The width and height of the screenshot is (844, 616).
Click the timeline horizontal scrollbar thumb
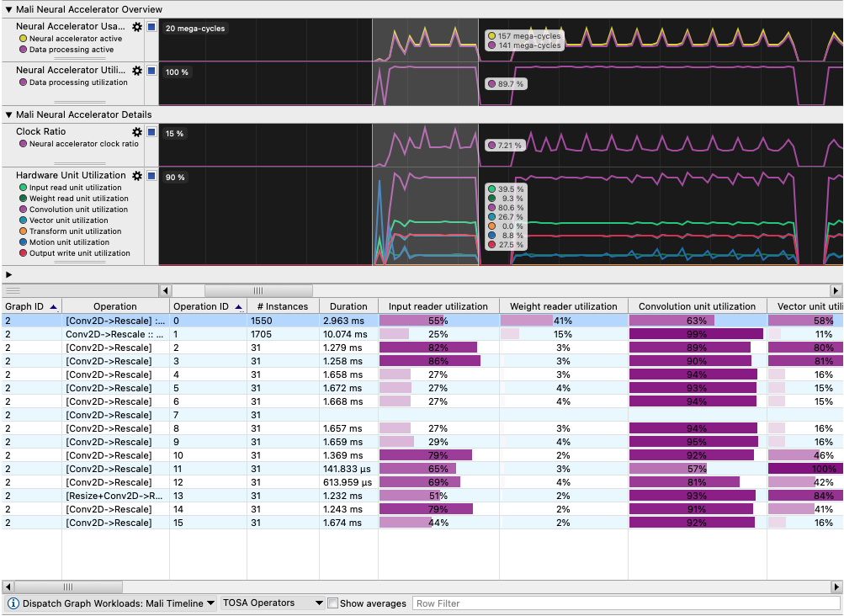pos(258,291)
